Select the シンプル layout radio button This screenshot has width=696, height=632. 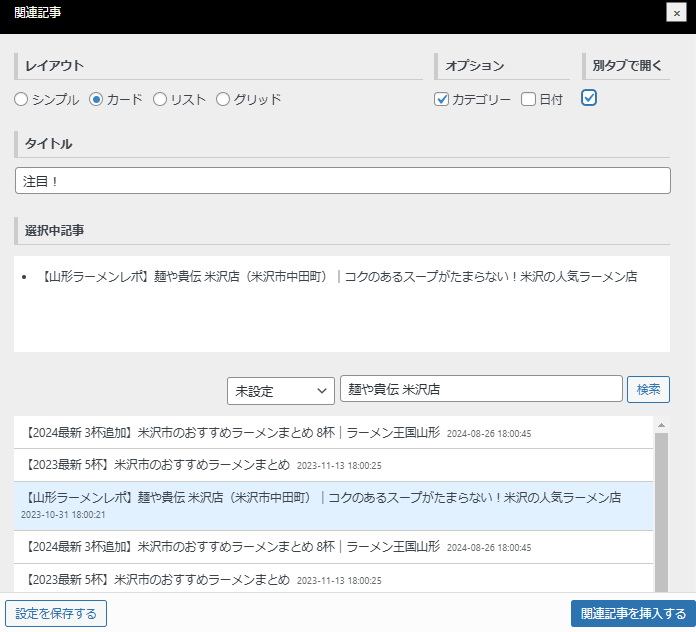tap(21, 99)
